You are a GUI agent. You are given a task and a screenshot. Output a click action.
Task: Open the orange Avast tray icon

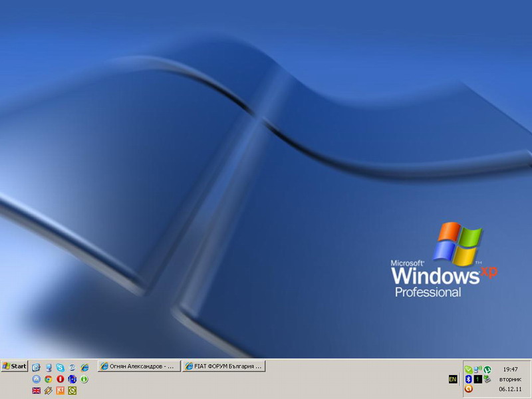click(468, 389)
